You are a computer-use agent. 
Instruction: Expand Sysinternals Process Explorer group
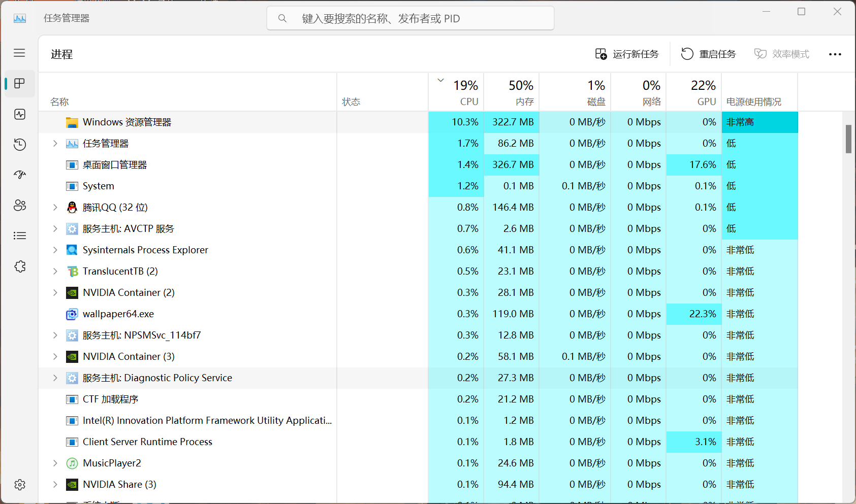[55, 250]
